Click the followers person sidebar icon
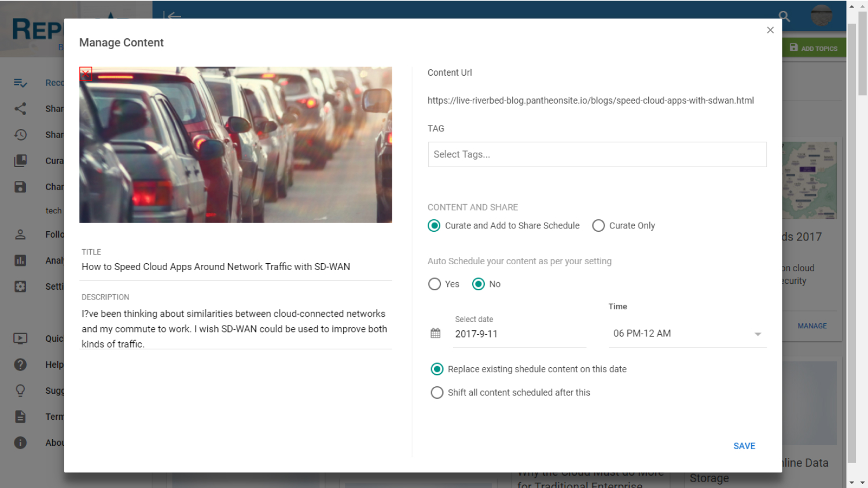Image resolution: width=868 pixels, height=488 pixels. pyautogui.click(x=20, y=234)
